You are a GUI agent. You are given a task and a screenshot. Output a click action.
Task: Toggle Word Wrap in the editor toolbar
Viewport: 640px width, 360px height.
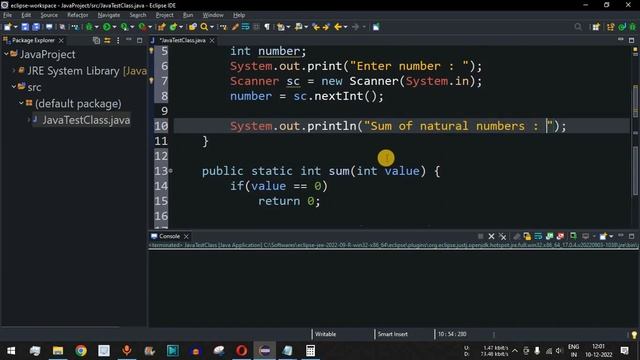pos(245,27)
